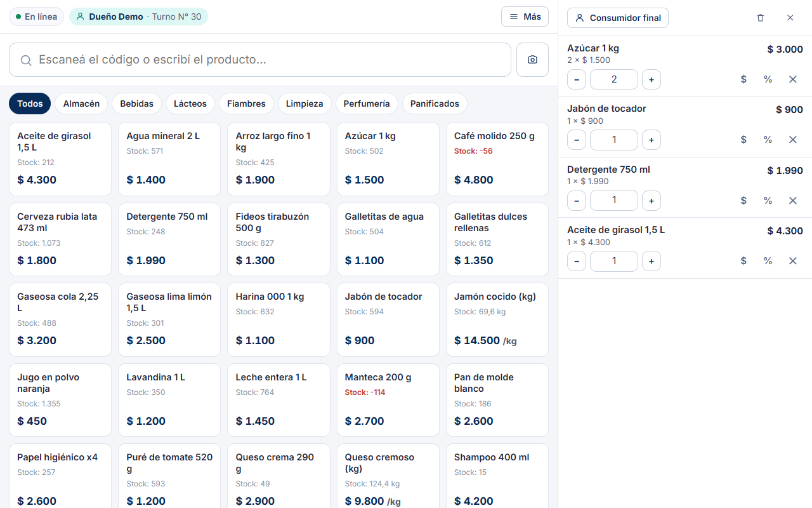812x508 pixels.
Task: Increase Detergente 750 ml quantity
Action: 652,201
